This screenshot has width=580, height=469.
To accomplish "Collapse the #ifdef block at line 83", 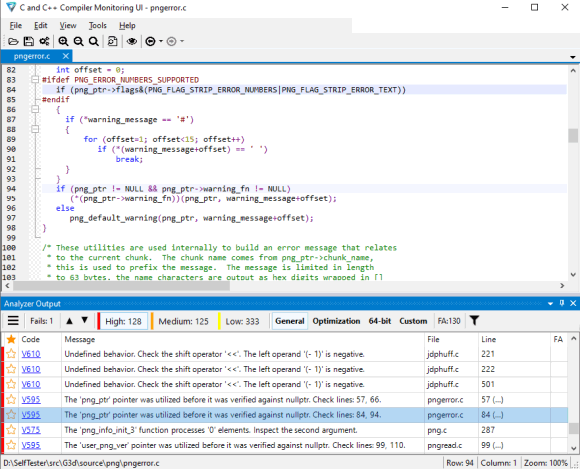I will pos(35,80).
